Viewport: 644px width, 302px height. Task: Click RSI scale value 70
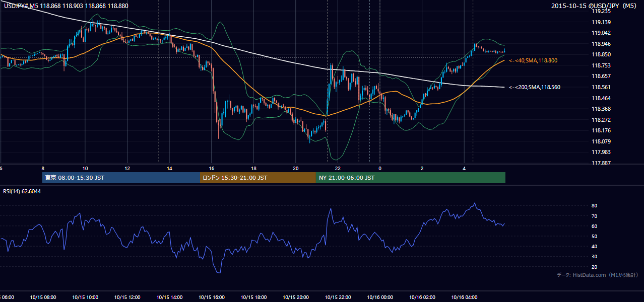[594, 216]
